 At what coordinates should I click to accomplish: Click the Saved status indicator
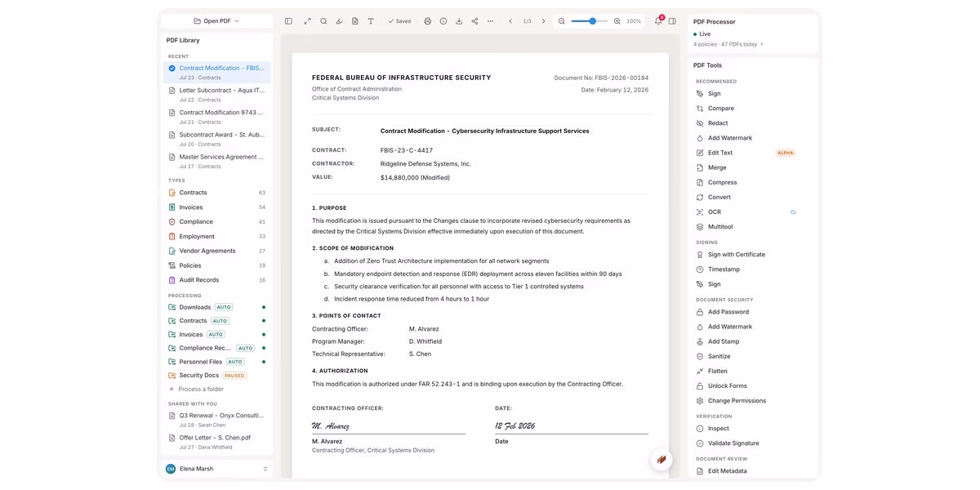(399, 21)
